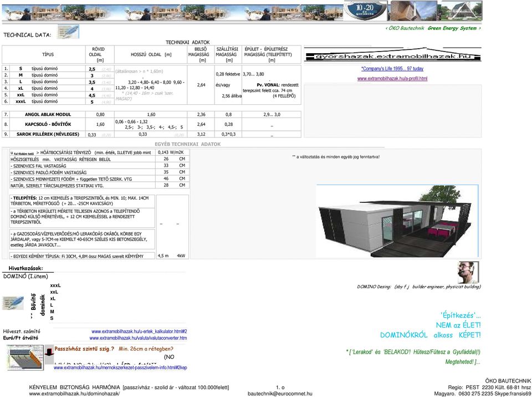Click the DOMINÓ (I.ütem) label

26,277
